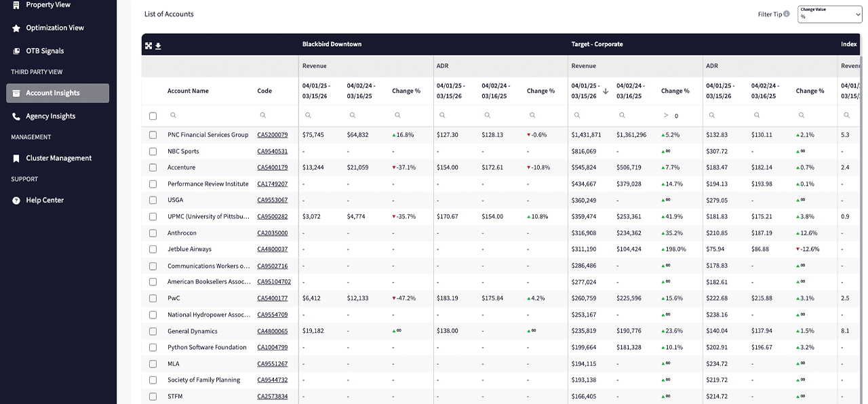Open Cluster Management

click(x=58, y=158)
